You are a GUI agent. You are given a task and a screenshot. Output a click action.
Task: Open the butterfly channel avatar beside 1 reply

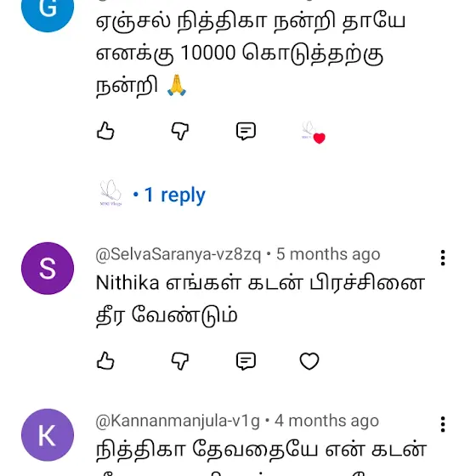tap(110, 193)
